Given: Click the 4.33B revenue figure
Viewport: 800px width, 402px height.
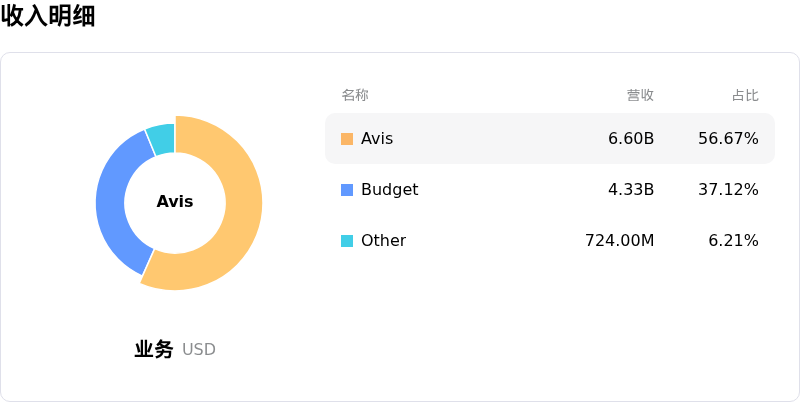Looking at the screenshot, I should (x=631, y=190).
